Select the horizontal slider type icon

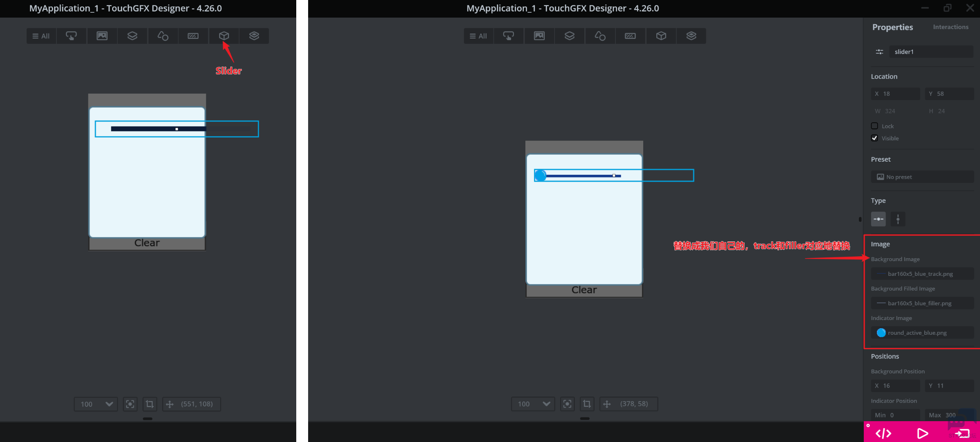878,219
